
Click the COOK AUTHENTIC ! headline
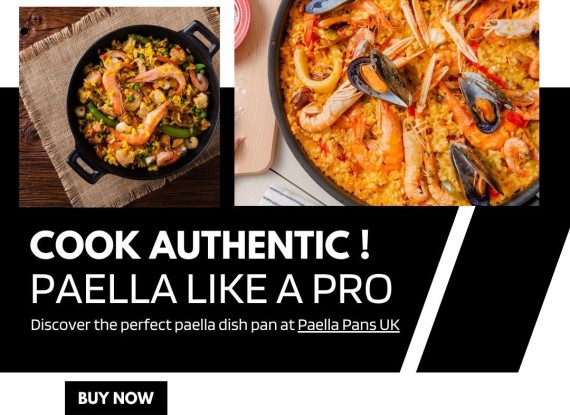click(x=200, y=244)
